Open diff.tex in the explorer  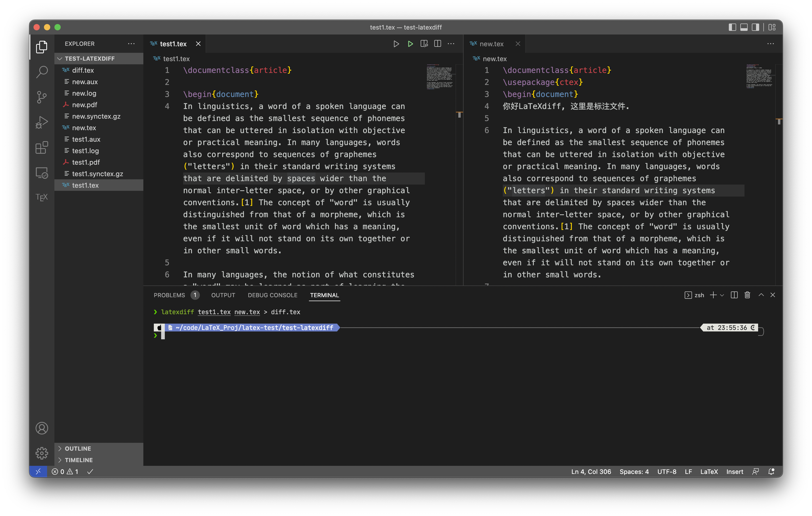click(x=83, y=70)
